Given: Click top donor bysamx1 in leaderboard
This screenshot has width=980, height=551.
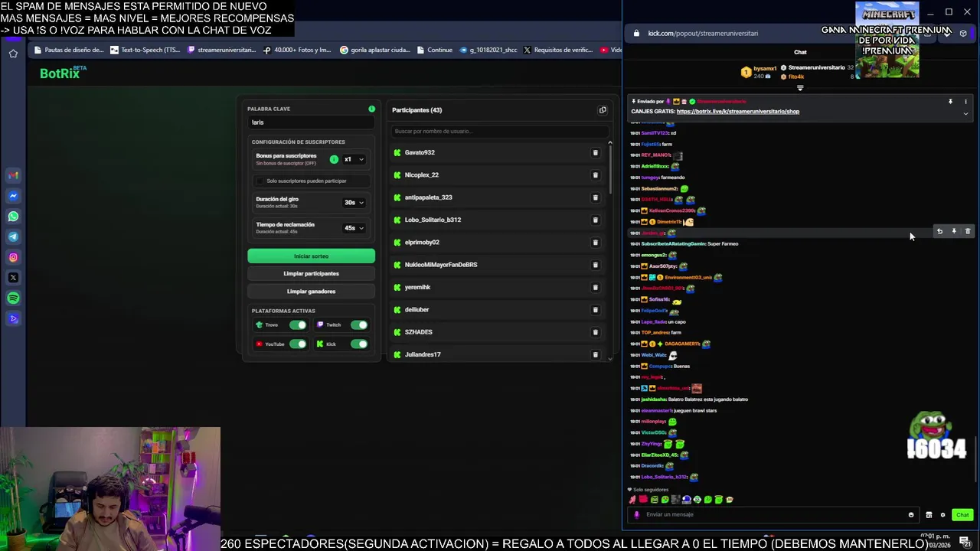Looking at the screenshot, I should 764,69.
